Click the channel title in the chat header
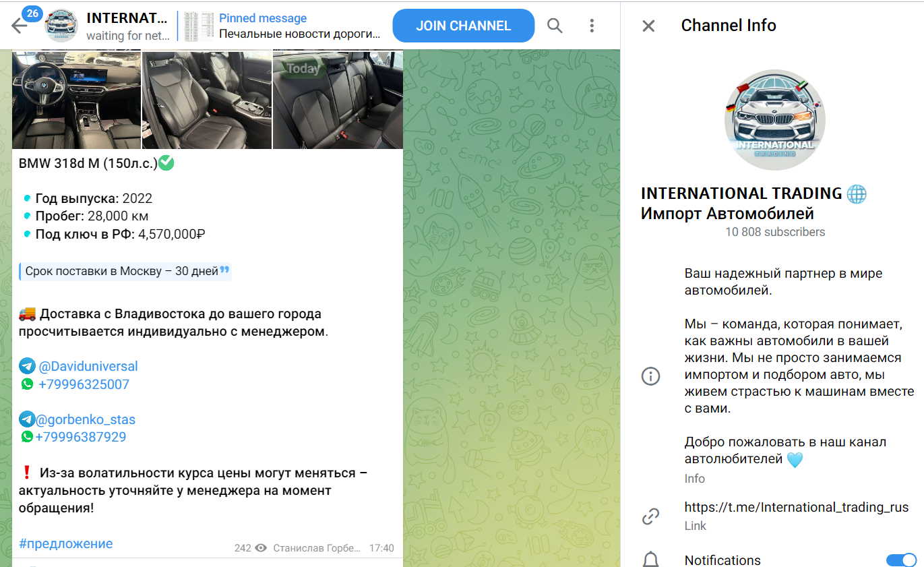Image resolution: width=924 pixels, height=567 pixels. [127, 18]
